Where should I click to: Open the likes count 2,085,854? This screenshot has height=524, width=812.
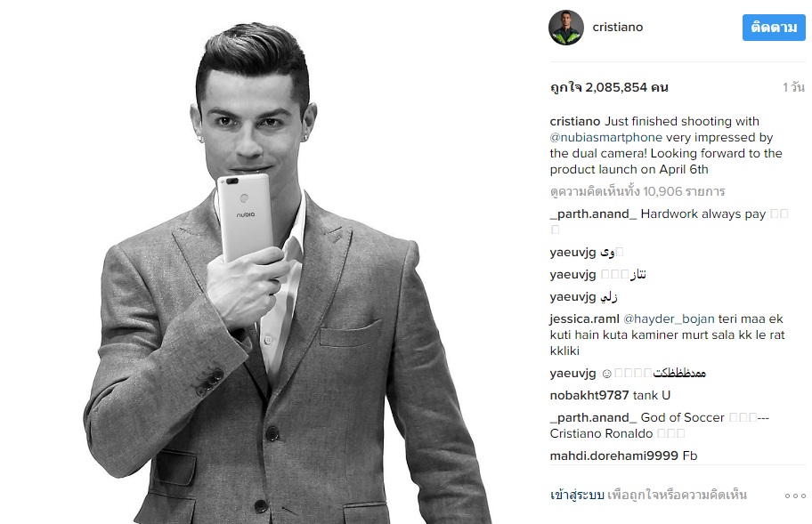[609, 87]
